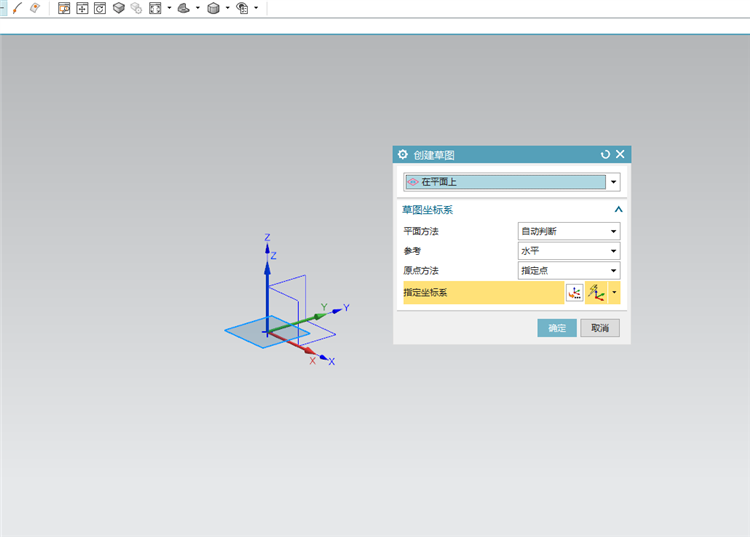
Task: Click the solid box shaded view icon
Action: (x=119, y=8)
